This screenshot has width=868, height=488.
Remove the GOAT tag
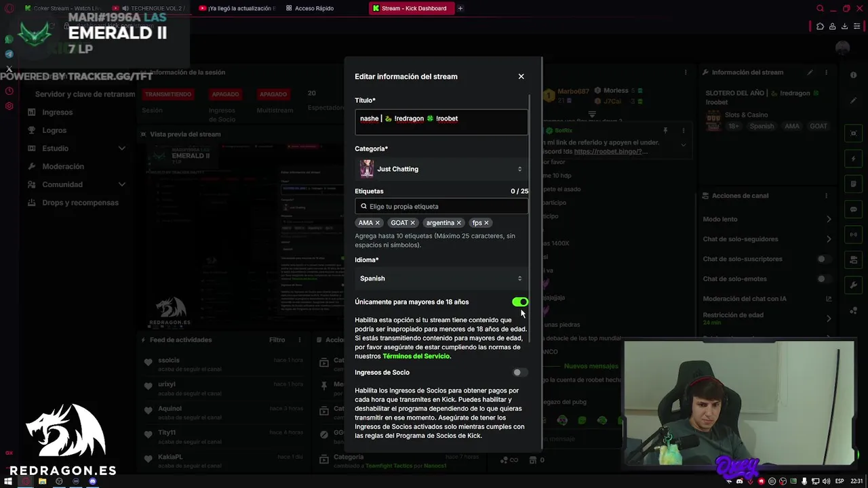pos(412,223)
